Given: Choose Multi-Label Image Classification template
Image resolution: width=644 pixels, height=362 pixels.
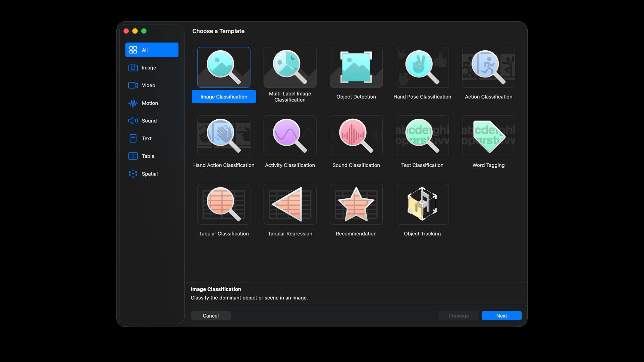Looking at the screenshot, I should pyautogui.click(x=290, y=67).
